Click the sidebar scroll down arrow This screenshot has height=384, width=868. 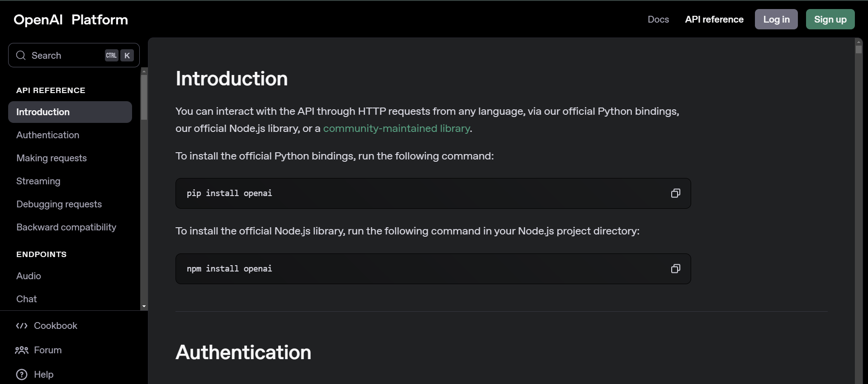click(x=144, y=306)
